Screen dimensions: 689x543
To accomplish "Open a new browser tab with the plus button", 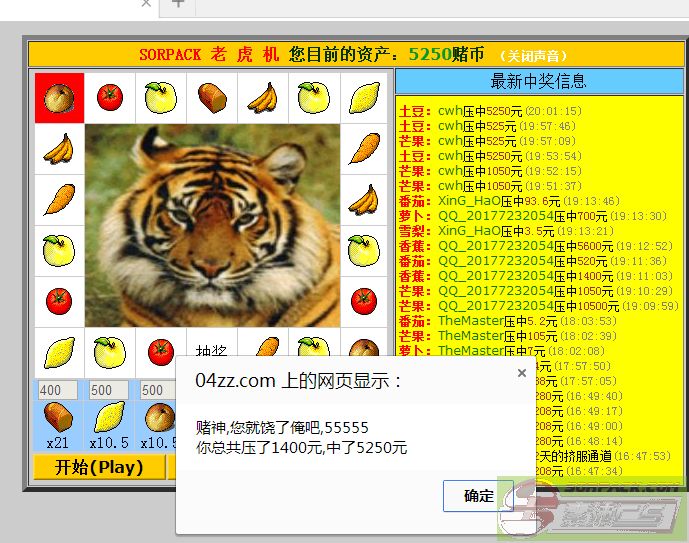I will [x=178, y=3].
